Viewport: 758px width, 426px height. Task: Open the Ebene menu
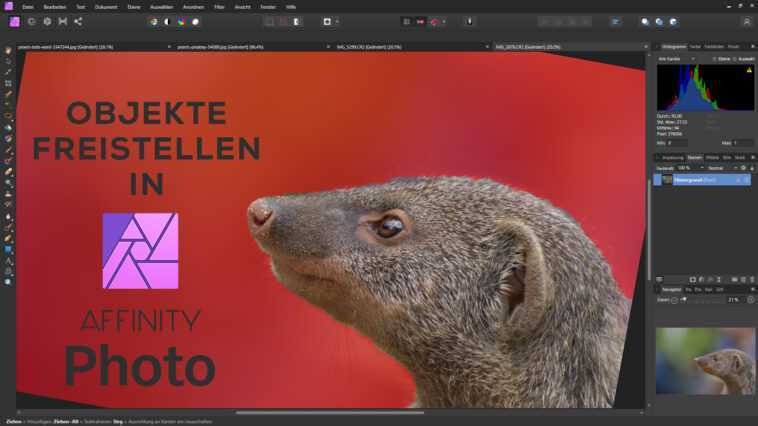(134, 7)
